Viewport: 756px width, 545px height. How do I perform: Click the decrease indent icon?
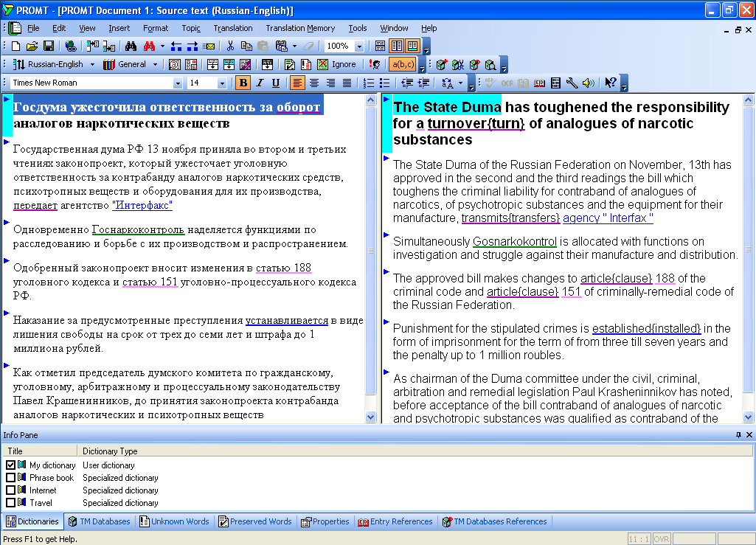[407, 83]
